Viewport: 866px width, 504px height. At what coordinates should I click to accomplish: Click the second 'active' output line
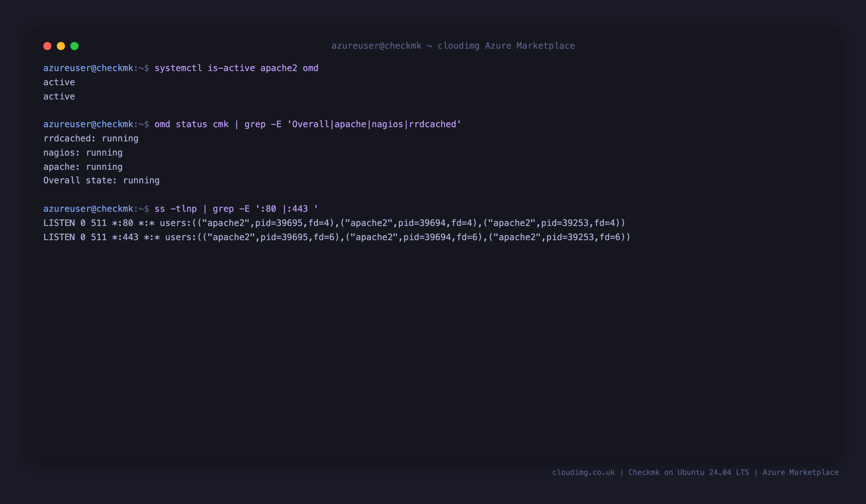point(59,96)
